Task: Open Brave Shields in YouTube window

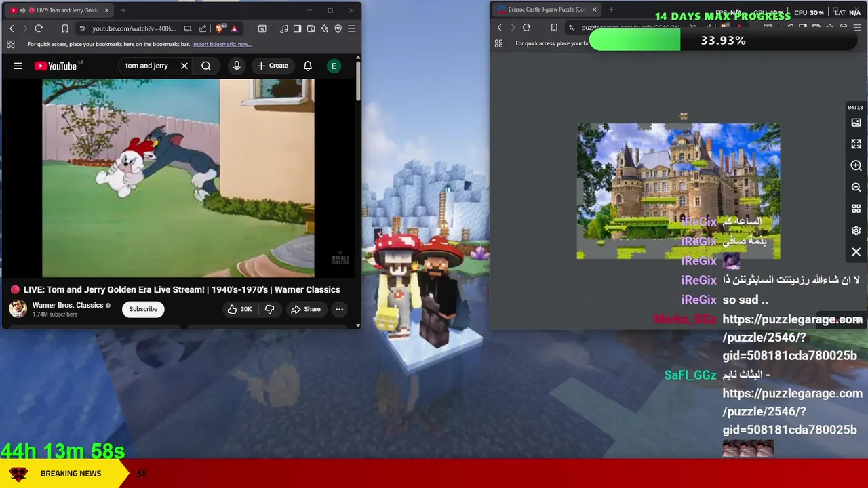Action: pyautogui.click(x=220, y=28)
